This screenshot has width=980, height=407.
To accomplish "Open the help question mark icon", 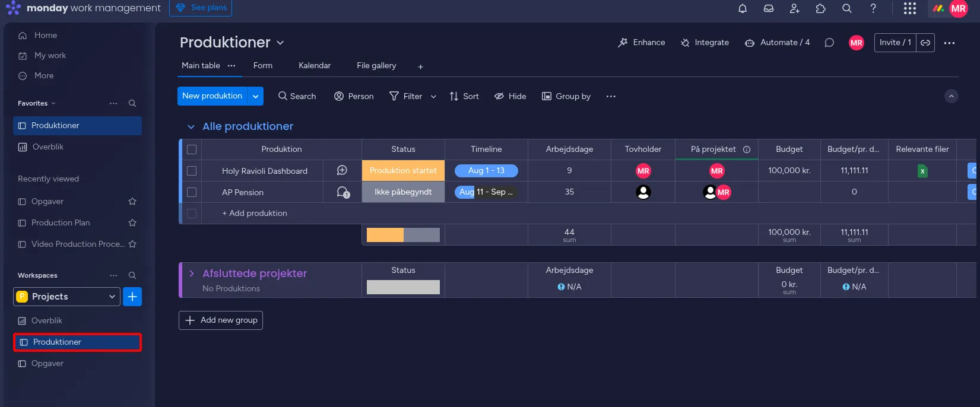I will coord(873,8).
